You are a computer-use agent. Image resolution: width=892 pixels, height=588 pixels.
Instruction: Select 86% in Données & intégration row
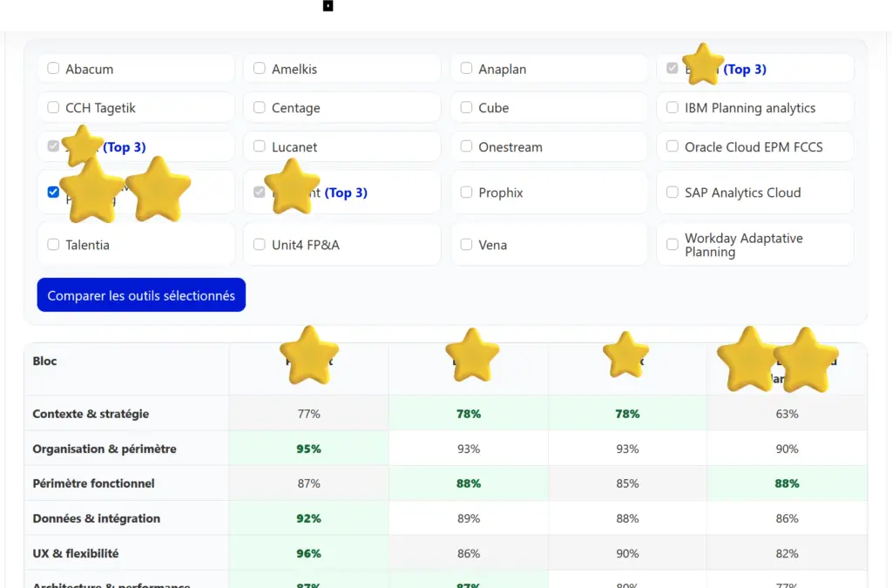787,518
